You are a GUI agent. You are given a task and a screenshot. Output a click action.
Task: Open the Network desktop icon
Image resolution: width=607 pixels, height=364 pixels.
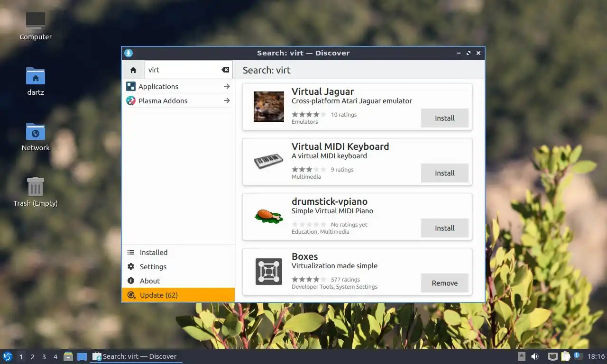[36, 132]
